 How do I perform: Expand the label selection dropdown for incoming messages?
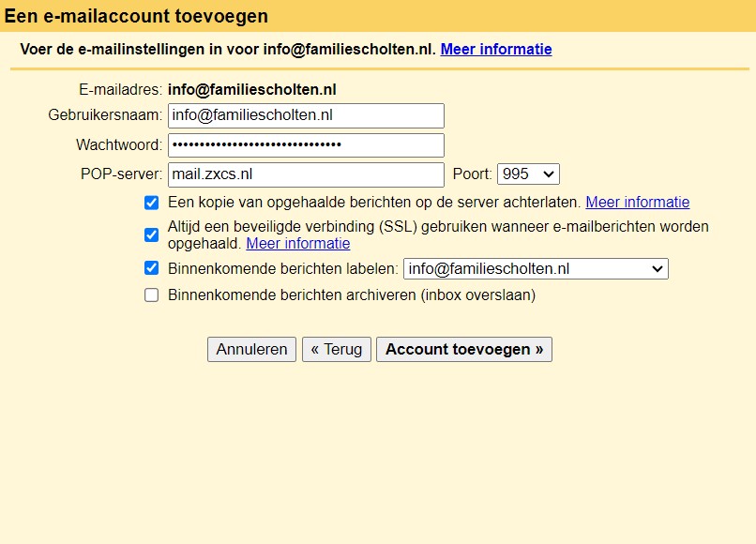pyautogui.click(x=536, y=268)
